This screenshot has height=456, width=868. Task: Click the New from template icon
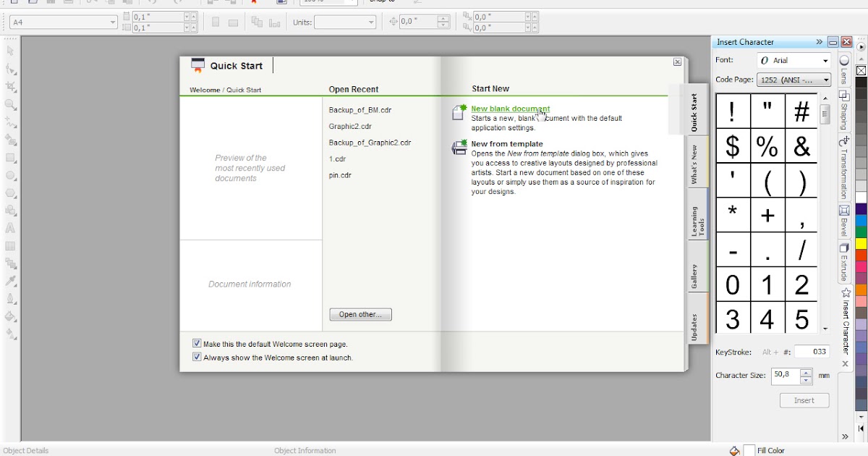459,148
